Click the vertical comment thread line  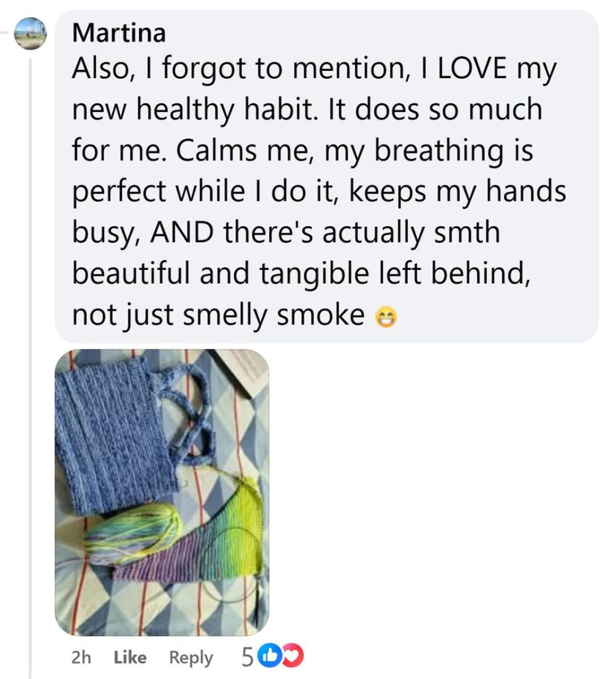coord(31,368)
